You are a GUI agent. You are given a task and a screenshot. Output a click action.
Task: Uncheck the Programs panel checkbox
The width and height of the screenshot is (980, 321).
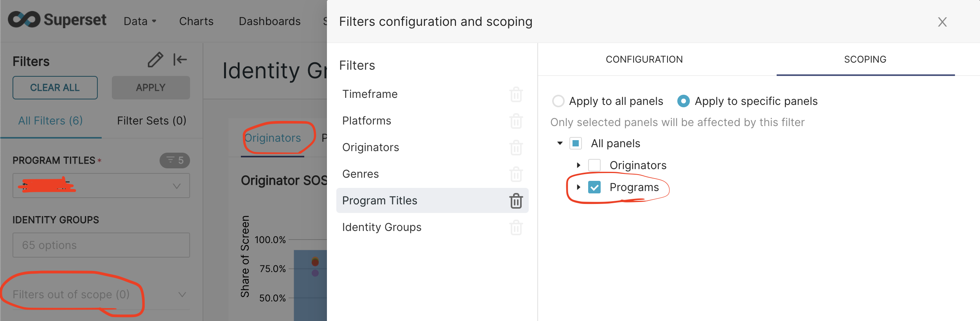point(594,188)
